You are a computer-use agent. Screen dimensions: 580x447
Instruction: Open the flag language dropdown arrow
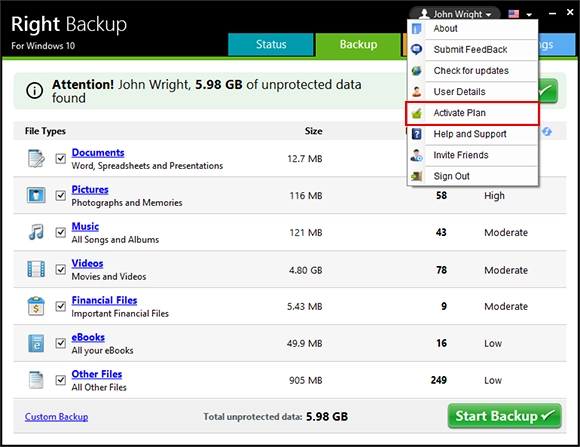click(529, 15)
